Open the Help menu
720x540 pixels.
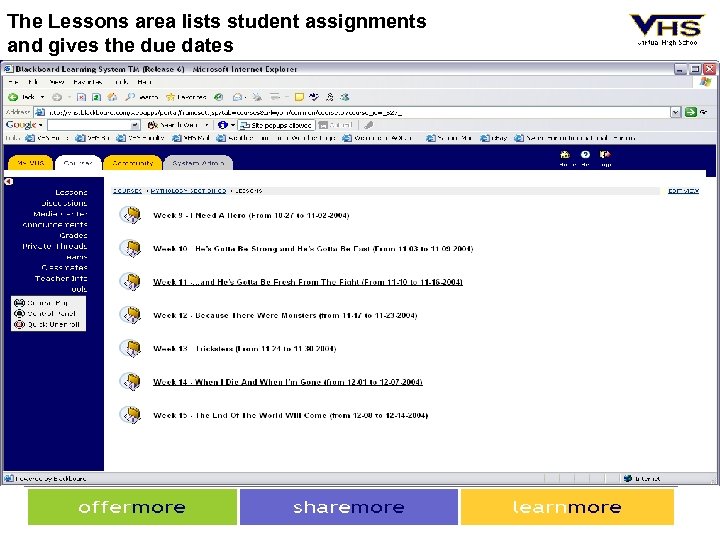pyautogui.click(x=144, y=82)
